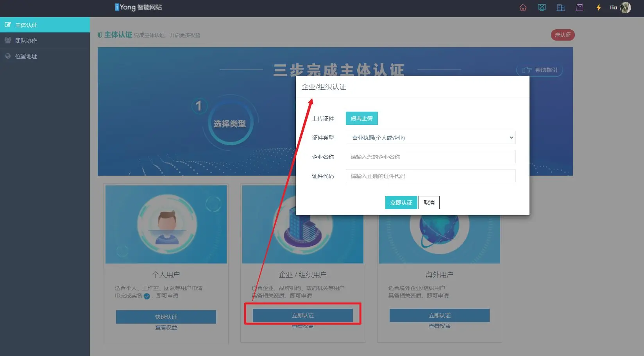Open the shopping bag icon
This screenshot has height=356, width=644.
pyautogui.click(x=580, y=8)
